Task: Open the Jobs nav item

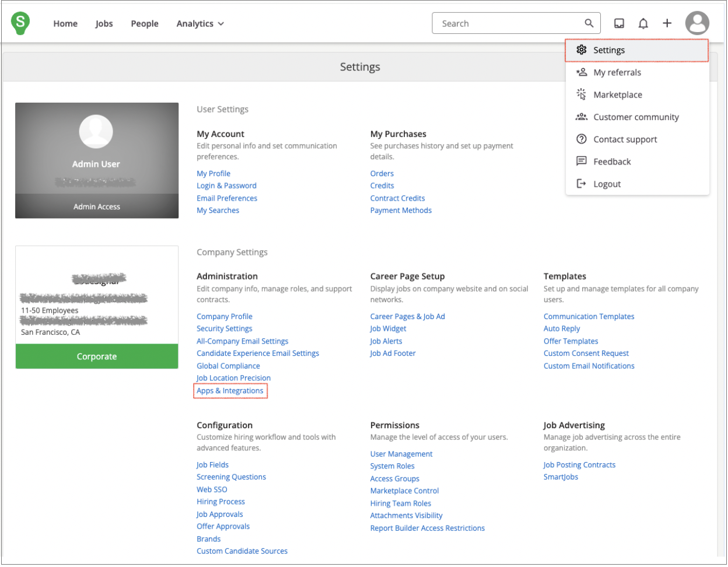Action: pyautogui.click(x=104, y=23)
